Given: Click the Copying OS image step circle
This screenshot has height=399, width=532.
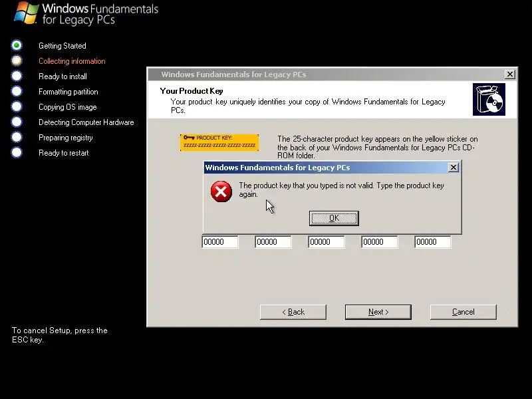Looking at the screenshot, I should (x=16, y=106).
